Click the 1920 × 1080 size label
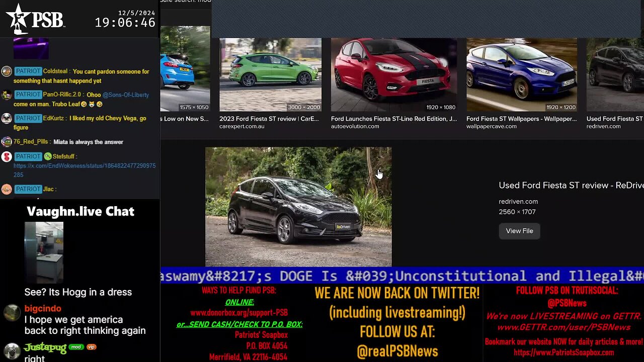 pyautogui.click(x=440, y=107)
